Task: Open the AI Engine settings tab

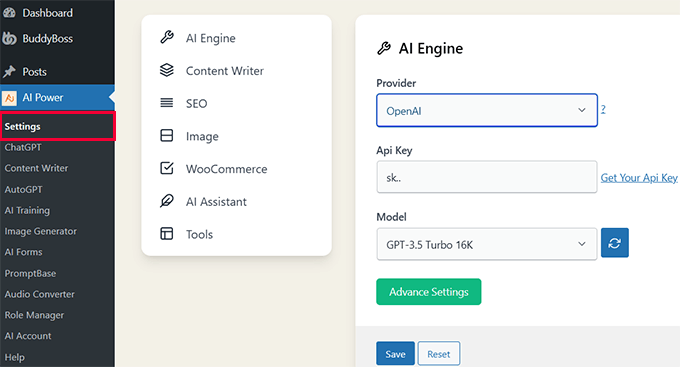Action: click(x=211, y=38)
